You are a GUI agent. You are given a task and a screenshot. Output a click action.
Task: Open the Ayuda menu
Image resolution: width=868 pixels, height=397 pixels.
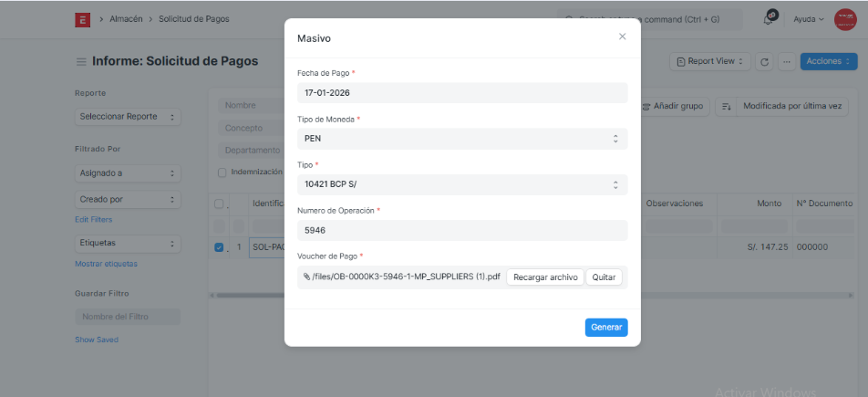(808, 18)
